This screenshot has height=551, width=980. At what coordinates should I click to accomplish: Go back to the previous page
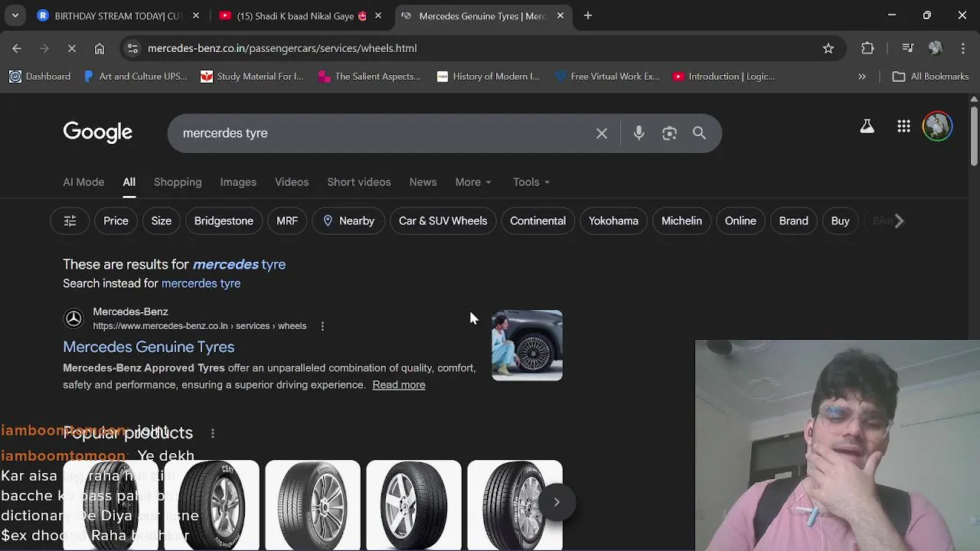pyautogui.click(x=17, y=48)
